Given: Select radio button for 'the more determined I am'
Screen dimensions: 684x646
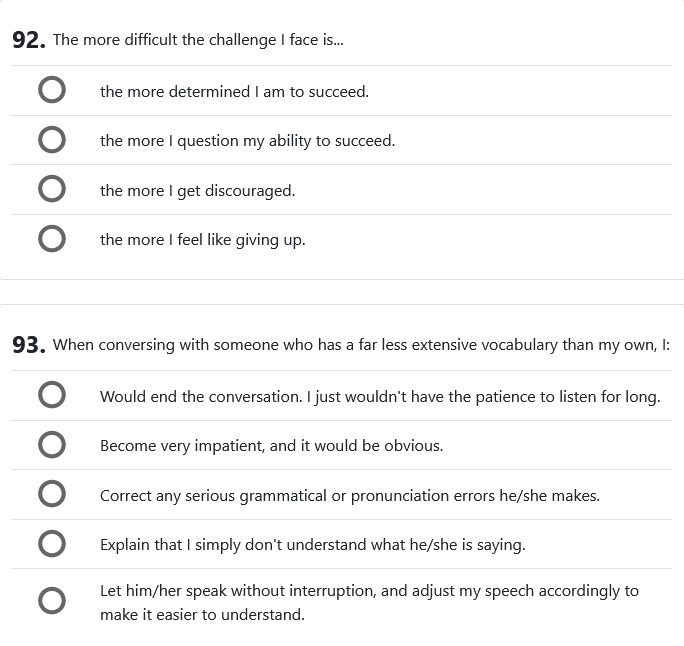Looking at the screenshot, I should tap(52, 91).
